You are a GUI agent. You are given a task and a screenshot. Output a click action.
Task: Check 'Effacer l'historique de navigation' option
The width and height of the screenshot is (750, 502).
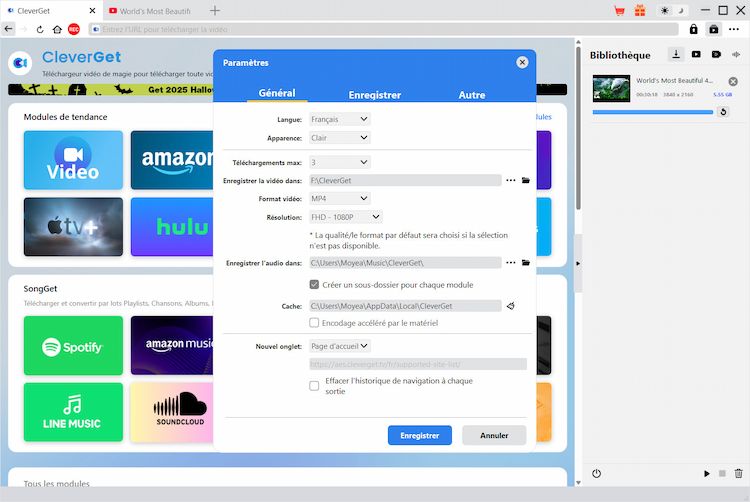point(314,386)
